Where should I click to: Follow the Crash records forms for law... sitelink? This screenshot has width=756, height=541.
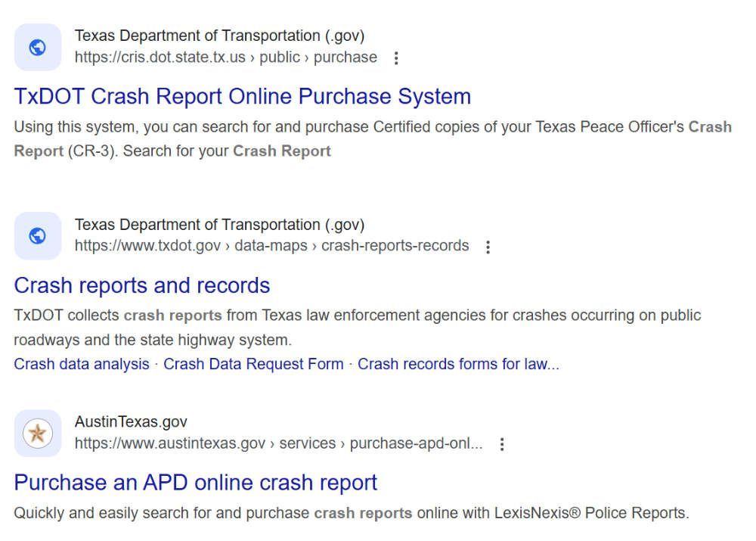458,364
